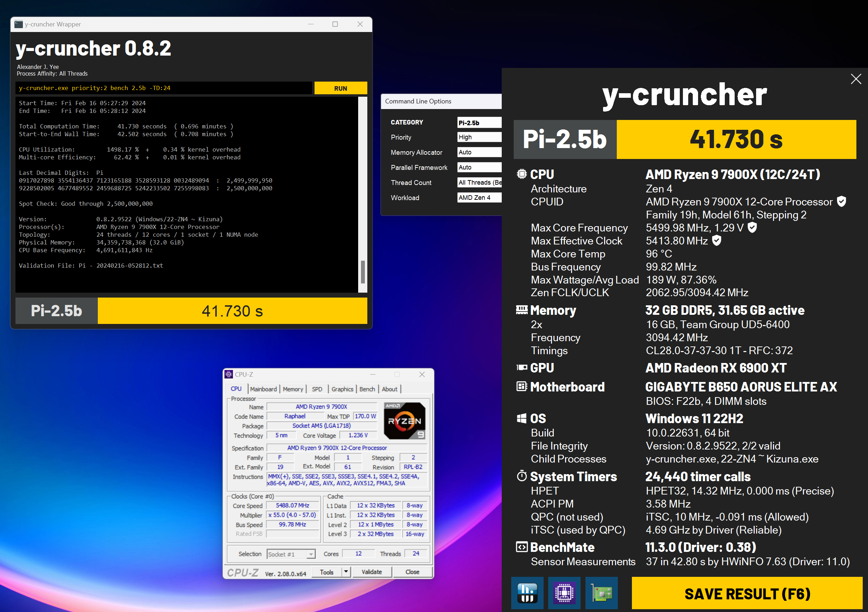Viewport: 868px width, 612px height.
Task: Click the Threads 24 value in CPU-Z
Action: coord(416,553)
